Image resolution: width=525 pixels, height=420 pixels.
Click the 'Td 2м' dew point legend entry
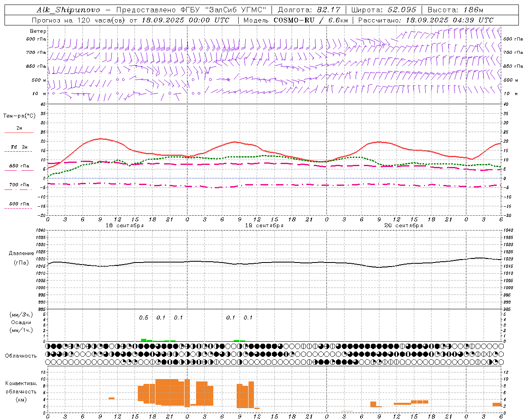pyautogui.click(x=19, y=147)
